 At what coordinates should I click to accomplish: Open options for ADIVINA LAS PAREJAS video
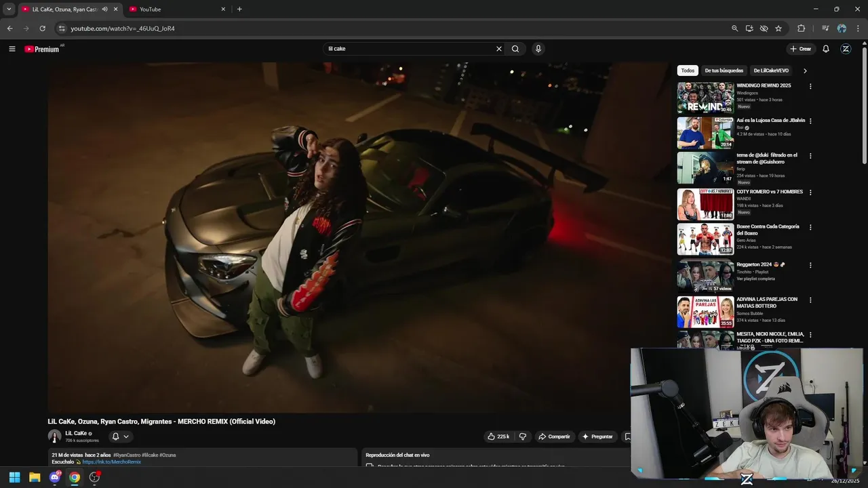click(810, 300)
